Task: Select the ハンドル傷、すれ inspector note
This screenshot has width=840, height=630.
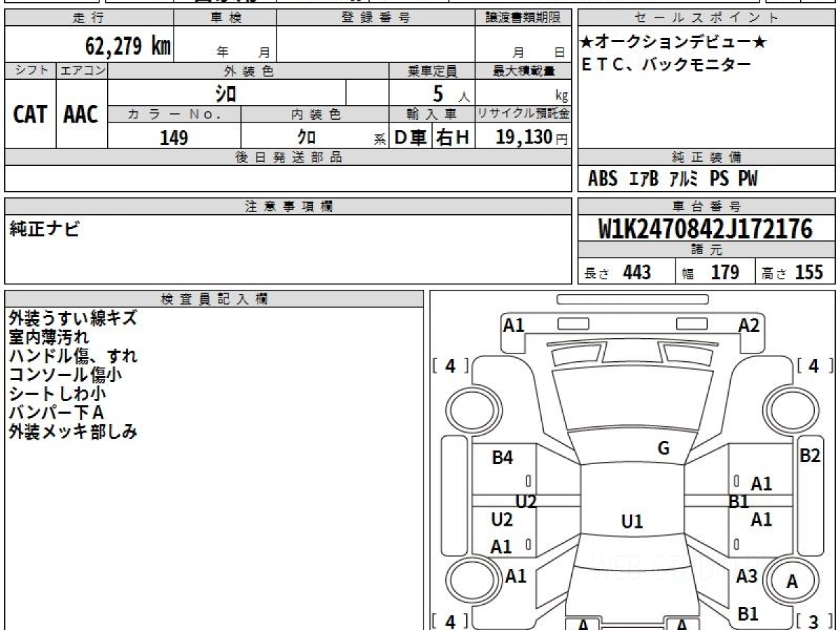Action: pyautogui.click(x=73, y=356)
